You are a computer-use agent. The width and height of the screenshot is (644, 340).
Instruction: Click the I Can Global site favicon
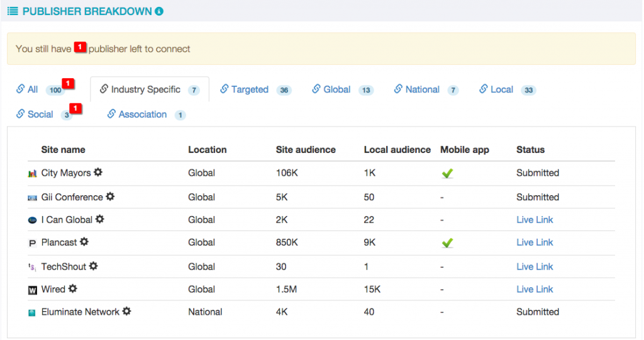32,220
